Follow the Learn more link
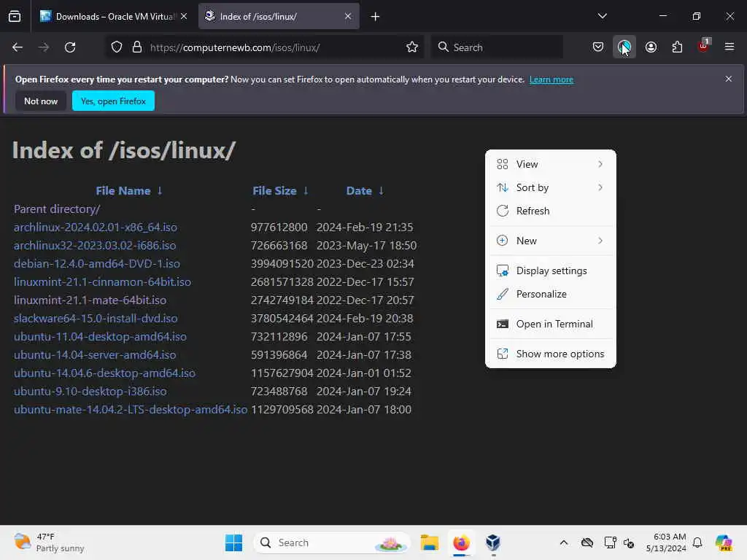The image size is (747, 560). point(551,79)
